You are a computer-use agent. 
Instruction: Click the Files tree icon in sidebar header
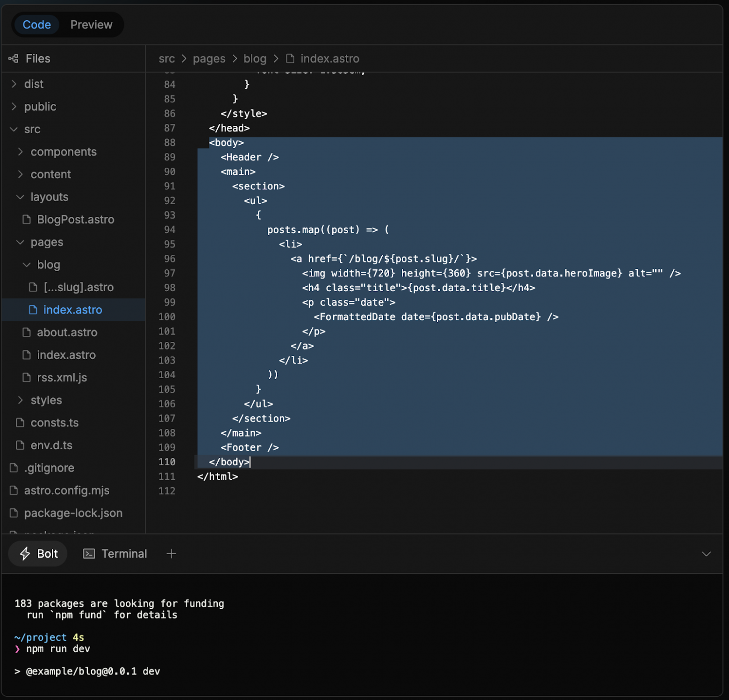click(x=13, y=58)
